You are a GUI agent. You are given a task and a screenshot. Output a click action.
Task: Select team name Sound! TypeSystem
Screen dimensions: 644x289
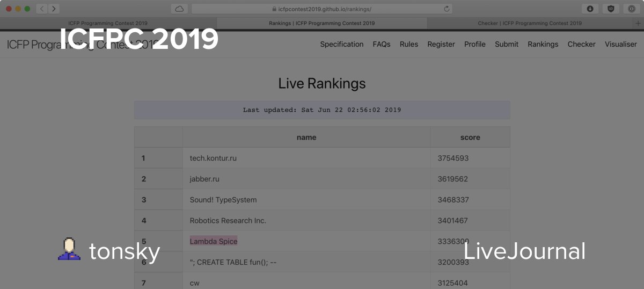pos(223,200)
